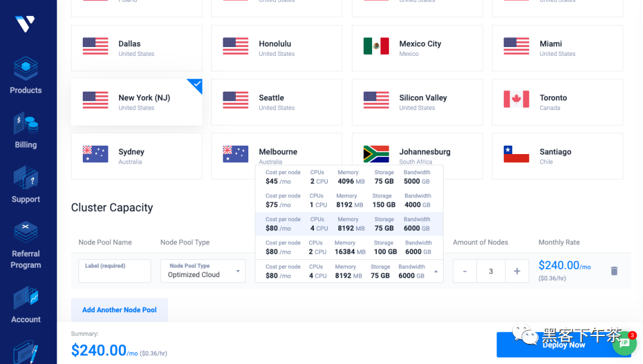This screenshot has height=364, width=643.
Task: Type in the node pool Label field
Action: [114, 271]
